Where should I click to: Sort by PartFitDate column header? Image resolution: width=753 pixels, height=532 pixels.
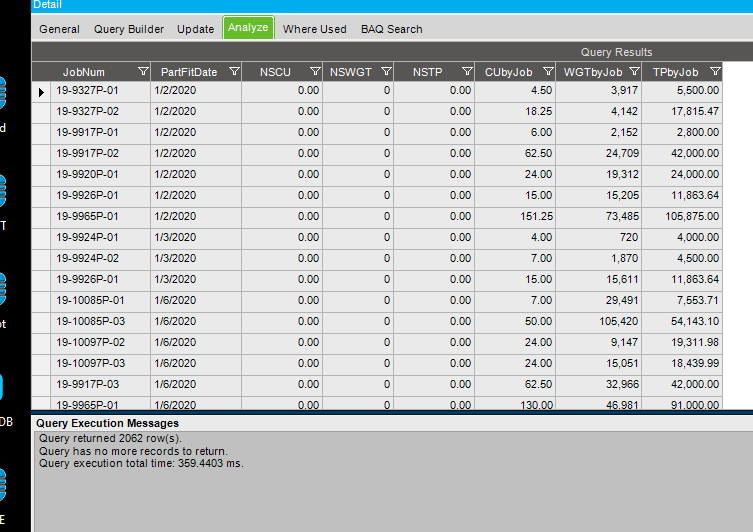tap(189, 72)
